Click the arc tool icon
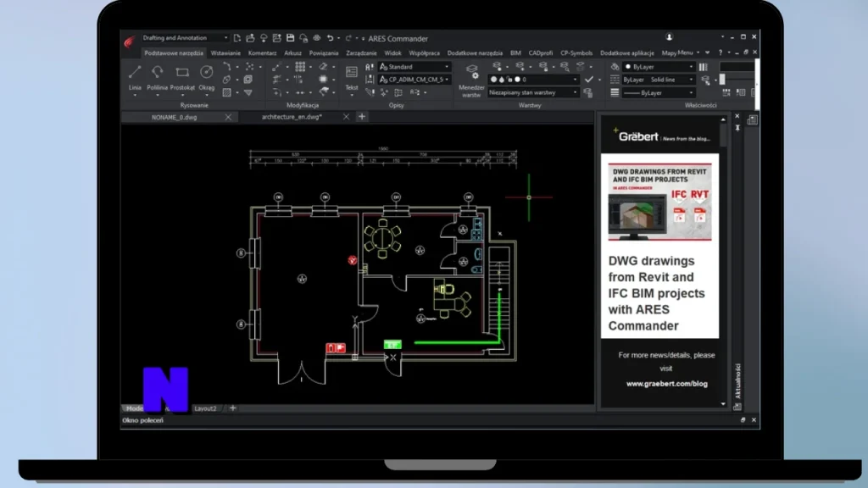Screen dimensions: 868x488 click(x=226, y=67)
